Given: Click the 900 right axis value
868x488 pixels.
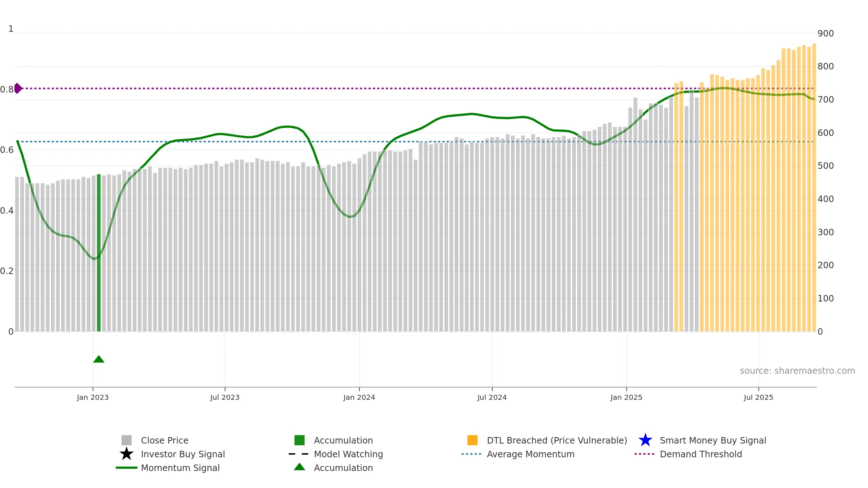Looking at the screenshot, I should point(826,34).
